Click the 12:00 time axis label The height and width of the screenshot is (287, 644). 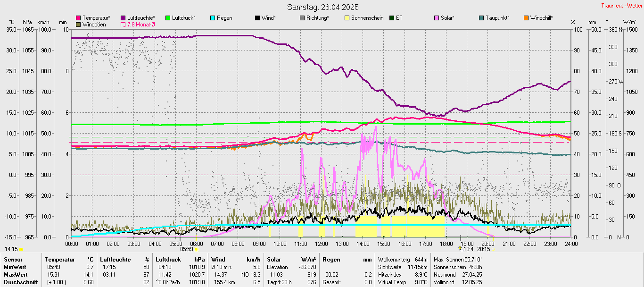click(x=322, y=244)
